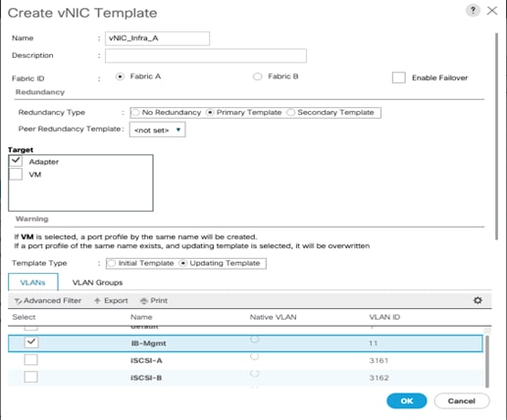
Task: Click the VLAN list vertical scrollbar
Action: point(487,361)
